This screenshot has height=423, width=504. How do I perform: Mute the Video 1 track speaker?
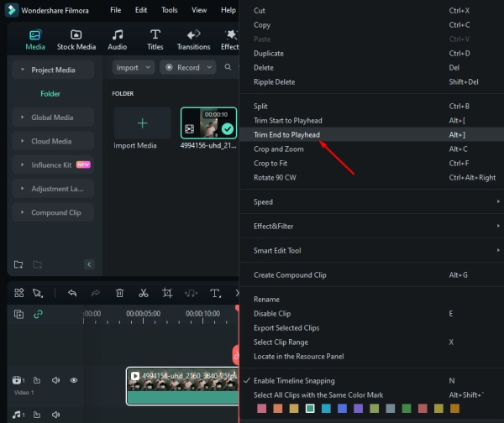(x=55, y=380)
